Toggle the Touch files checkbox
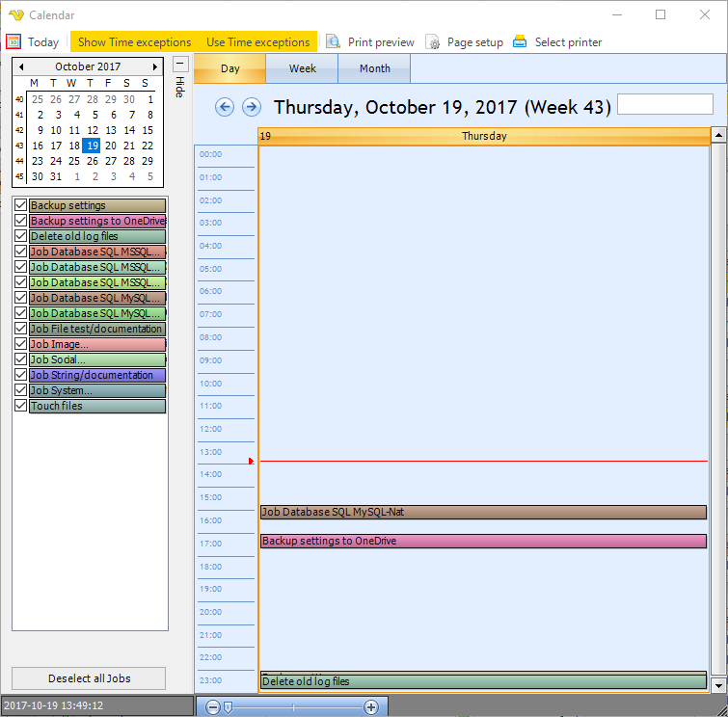728x717 pixels. tap(20, 406)
